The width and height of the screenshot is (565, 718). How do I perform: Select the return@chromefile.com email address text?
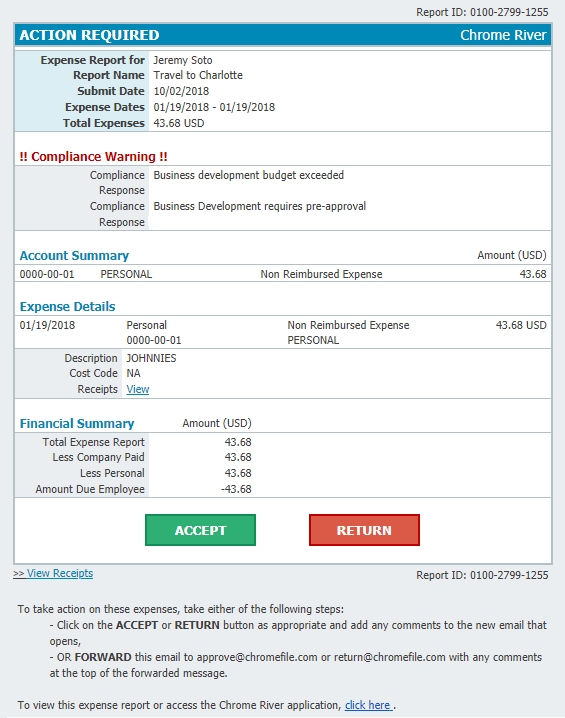[x=390, y=657]
